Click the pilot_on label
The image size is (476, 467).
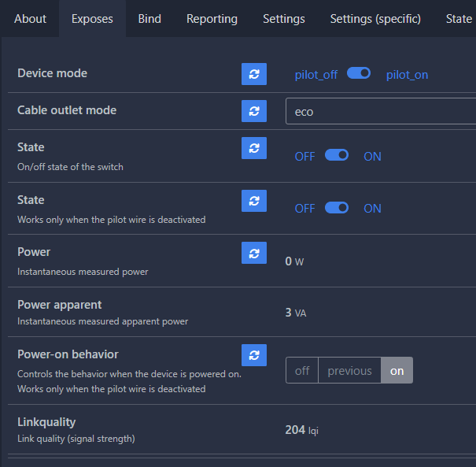point(407,75)
